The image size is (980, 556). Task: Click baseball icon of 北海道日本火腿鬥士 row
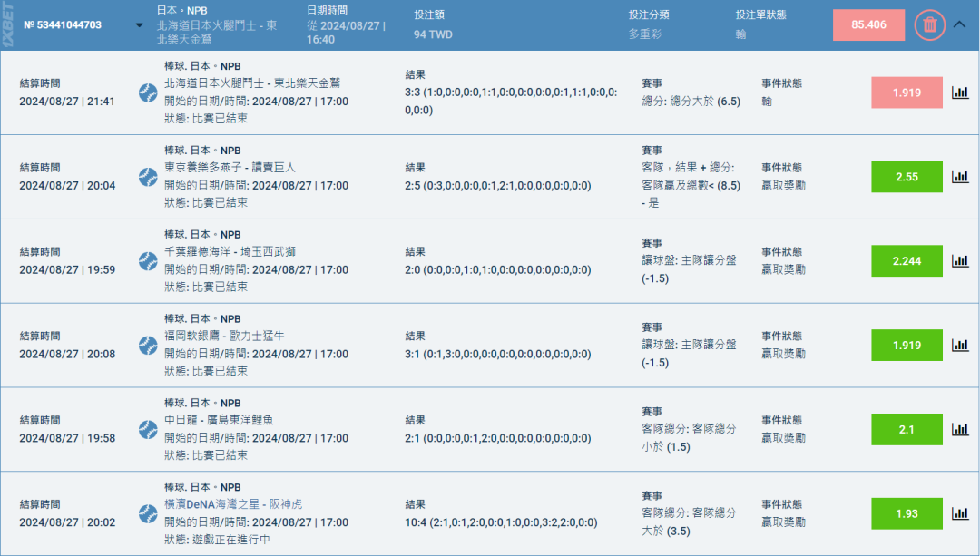[x=148, y=93]
